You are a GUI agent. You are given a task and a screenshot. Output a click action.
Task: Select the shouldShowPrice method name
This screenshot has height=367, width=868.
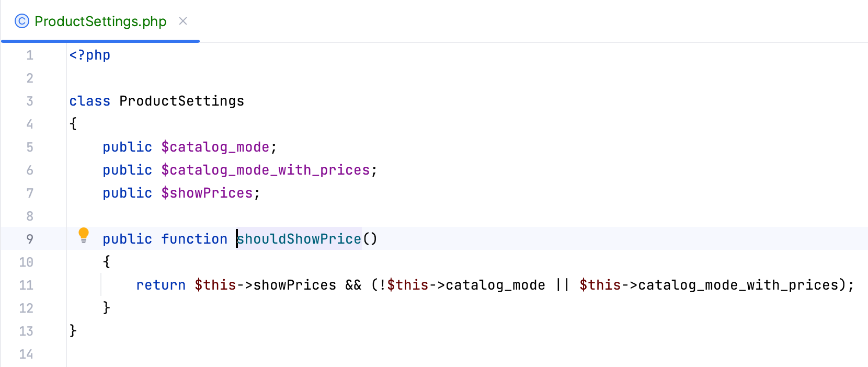[299, 239]
